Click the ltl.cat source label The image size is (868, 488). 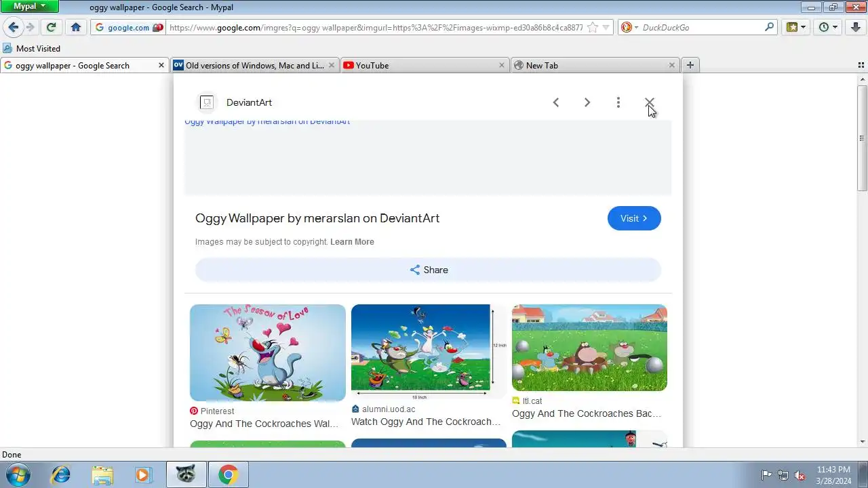click(x=532, y=401)
